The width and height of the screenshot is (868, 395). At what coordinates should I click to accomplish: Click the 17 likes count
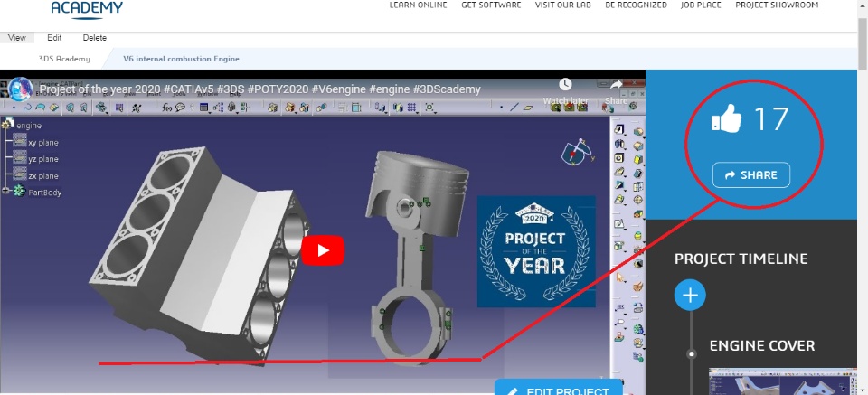coord(771,119)
